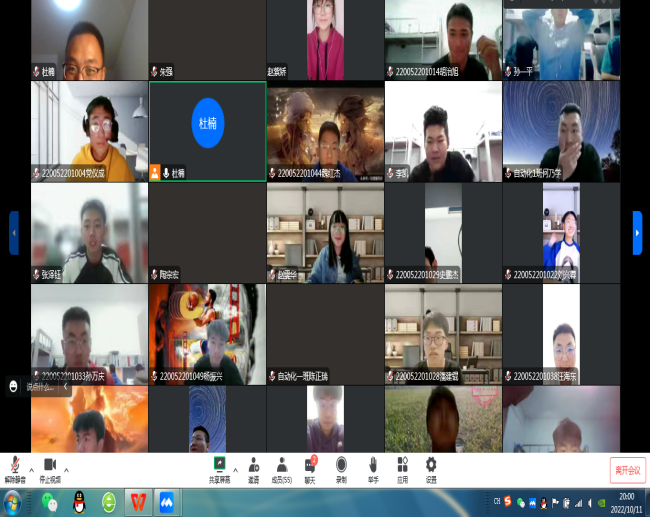Viewport: 650px width, 517px height.
Task: Open emoji picker beside chat input
Action: 14,386
